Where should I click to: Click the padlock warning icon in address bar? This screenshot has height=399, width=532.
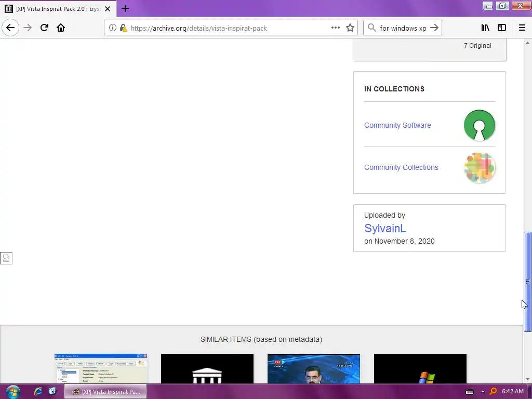[x=124, y=28]
